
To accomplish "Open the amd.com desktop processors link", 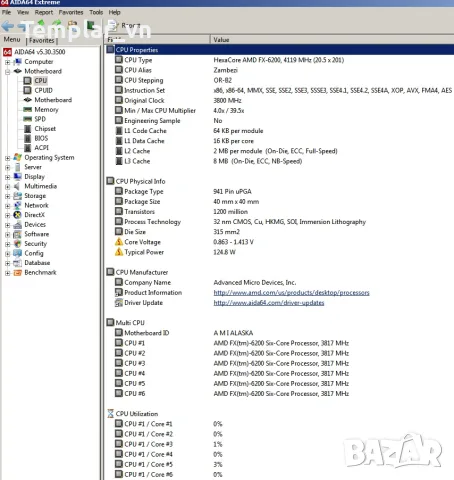I will click(x=291, y=293).
